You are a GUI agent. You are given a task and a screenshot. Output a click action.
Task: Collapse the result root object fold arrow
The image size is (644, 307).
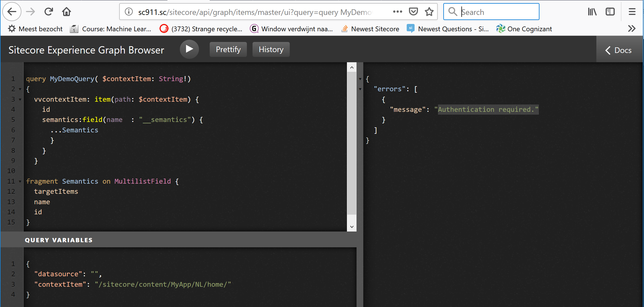click(x=360, y=79)
